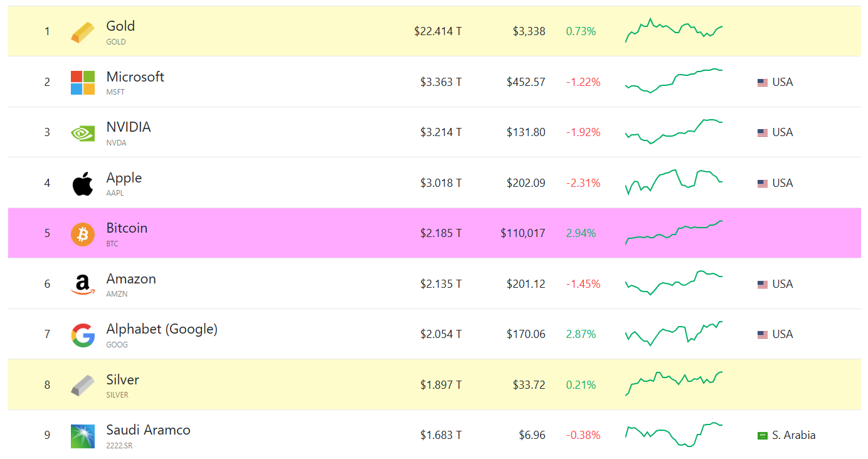This screenshot has height=459, width=868.
Task: Open the Microsoft company link
Action: pos(135,77)
